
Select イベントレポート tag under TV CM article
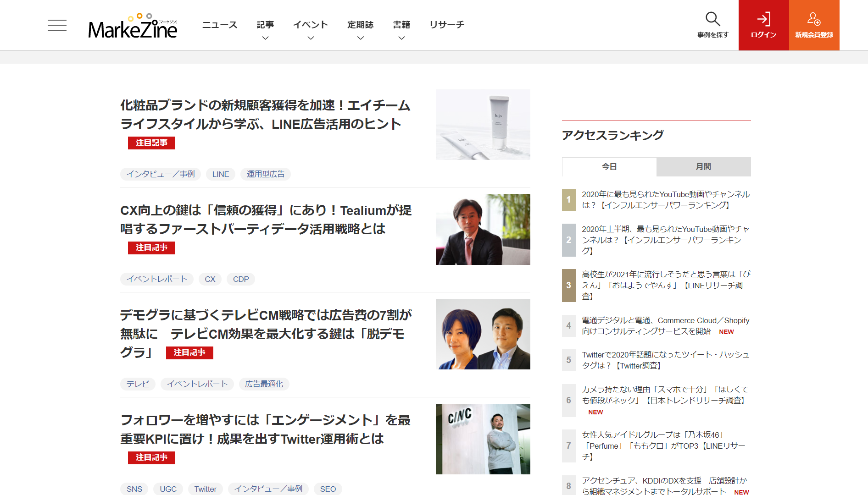point(197,384)
